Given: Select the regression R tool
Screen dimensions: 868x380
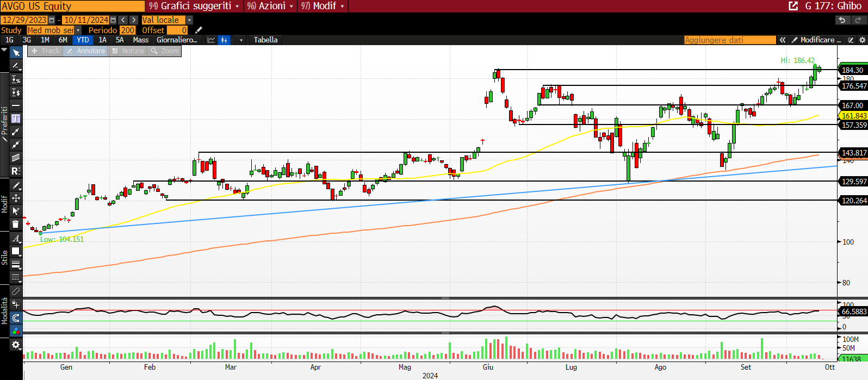Looking at the screenshot, I should click(x=16, y=171).
